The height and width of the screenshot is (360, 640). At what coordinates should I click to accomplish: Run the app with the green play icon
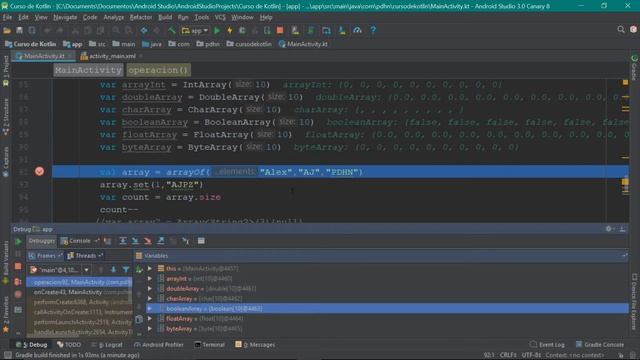click(217, 31)
